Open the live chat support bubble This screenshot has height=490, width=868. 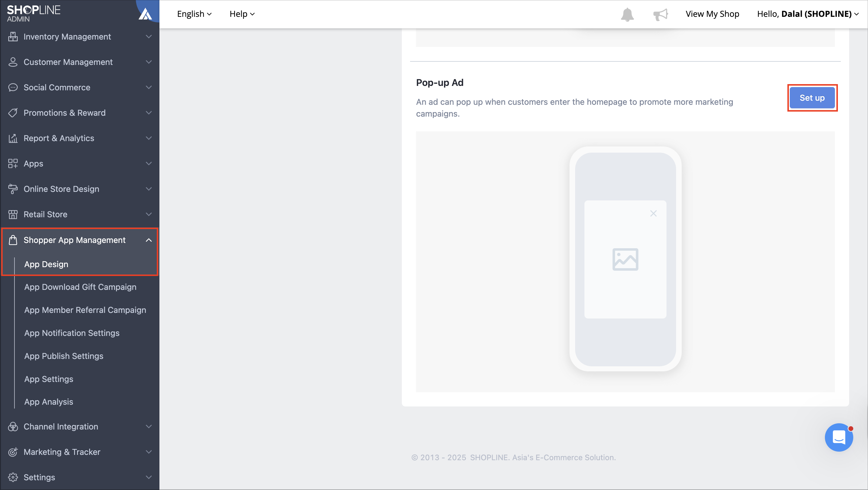click(x=839, y=437)
